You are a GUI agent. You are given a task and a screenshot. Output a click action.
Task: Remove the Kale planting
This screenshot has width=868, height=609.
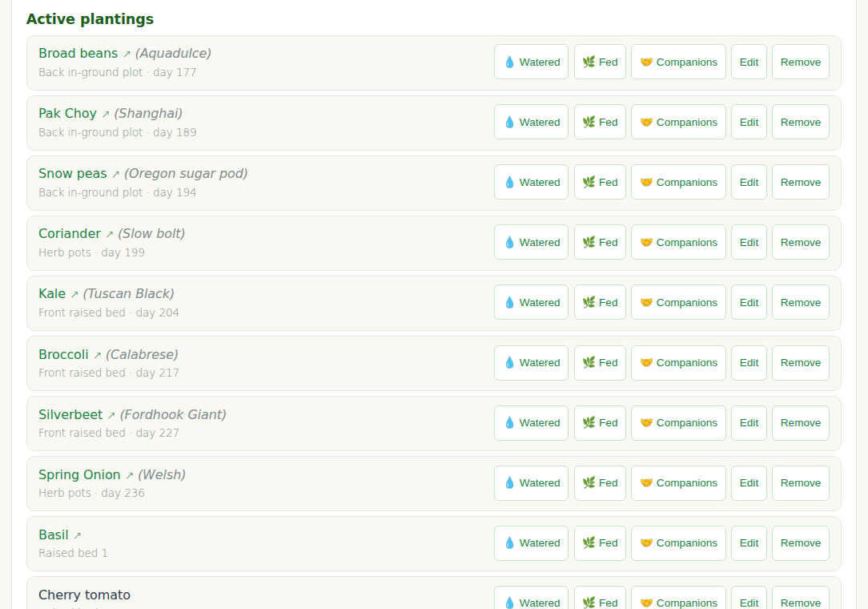pos(801,303)
